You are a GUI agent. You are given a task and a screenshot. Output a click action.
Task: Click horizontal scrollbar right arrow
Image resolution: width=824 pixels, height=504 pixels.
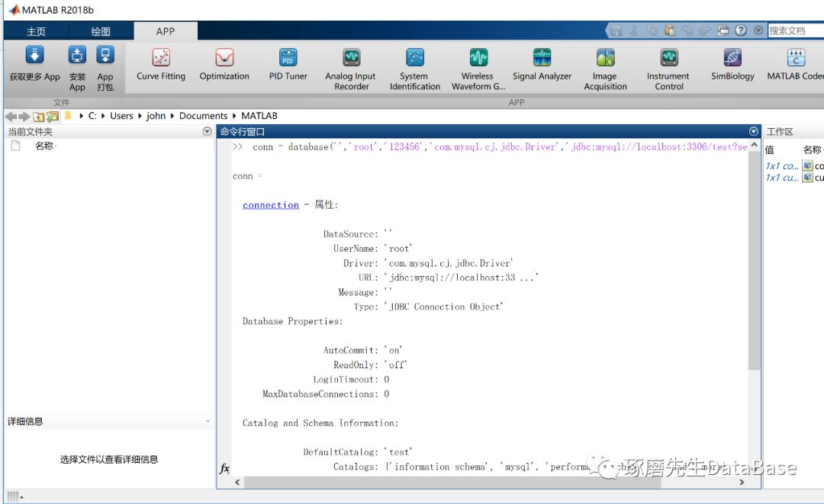[x=742, y=482]
